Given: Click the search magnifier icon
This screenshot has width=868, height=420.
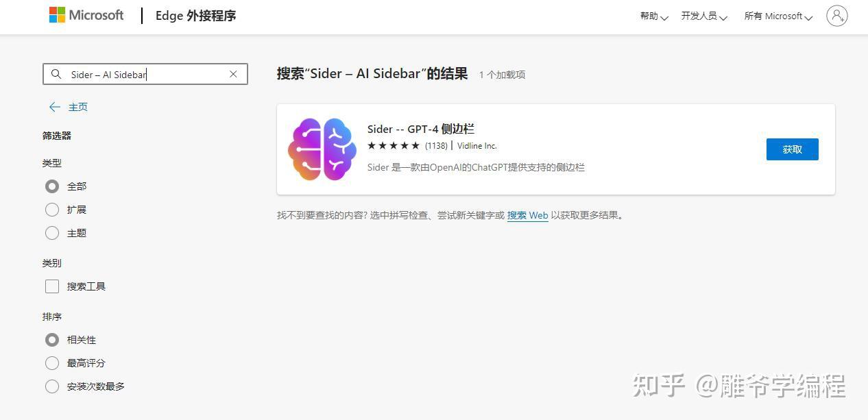Looking at the screenshot, I should (57, 74).
